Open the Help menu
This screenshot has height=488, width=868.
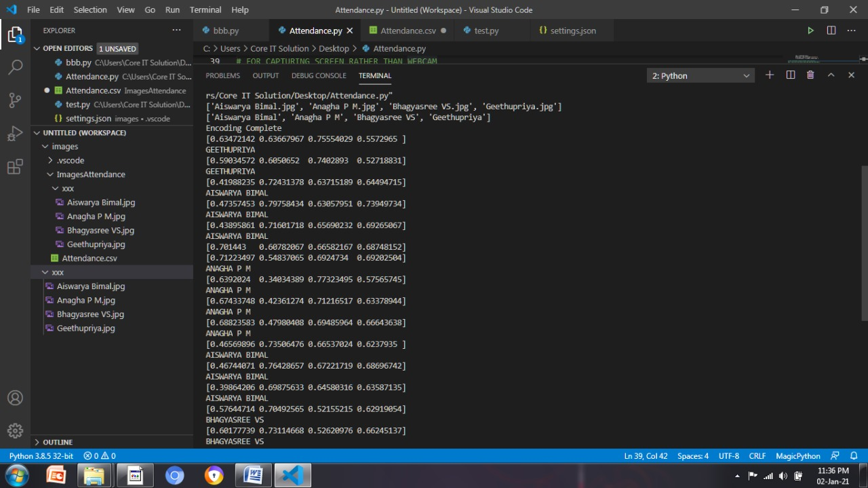[x=240, y=10]
